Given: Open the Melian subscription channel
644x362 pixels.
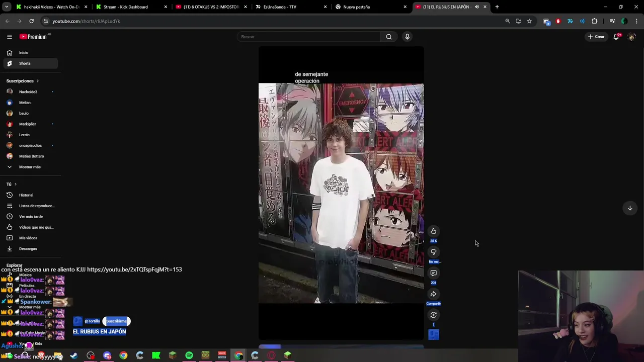Looking at the screenshot, I should 31,103.
